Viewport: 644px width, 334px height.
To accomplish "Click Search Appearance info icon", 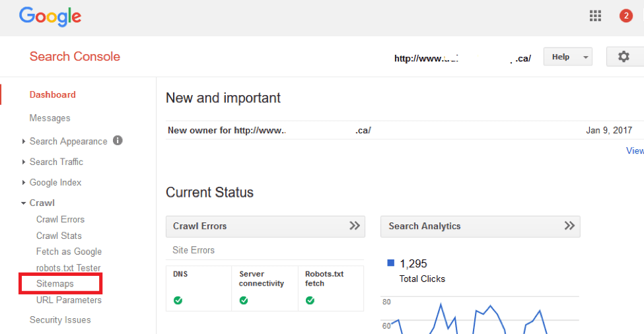I will [x=118, y=141].
